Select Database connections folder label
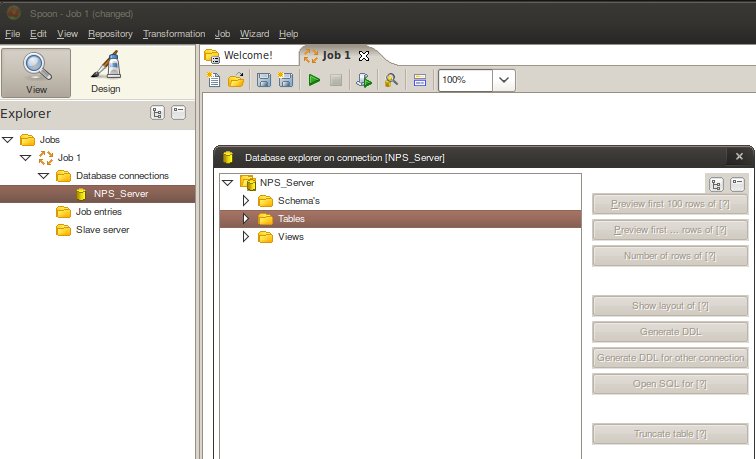756x459 pixels. coord(122,176)
